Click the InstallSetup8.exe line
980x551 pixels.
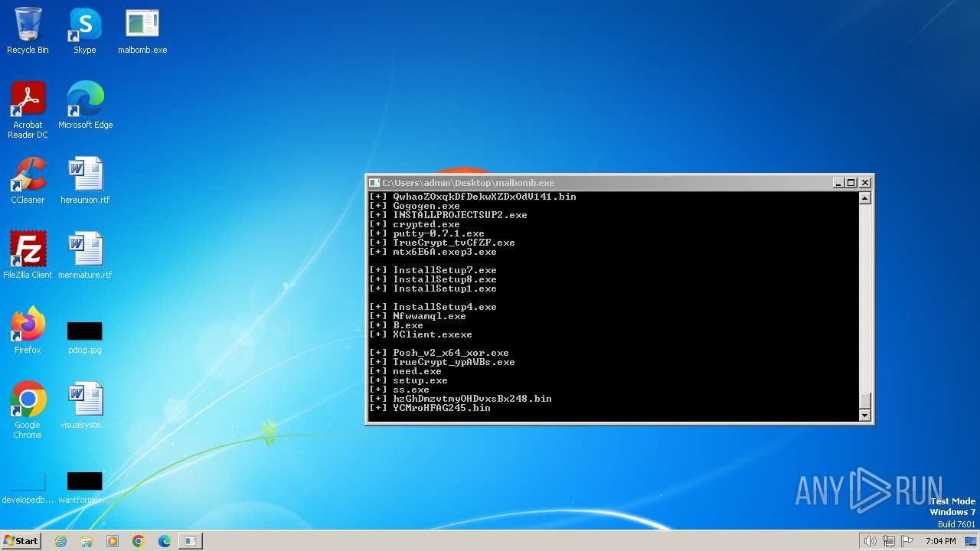tap(433, 279)
